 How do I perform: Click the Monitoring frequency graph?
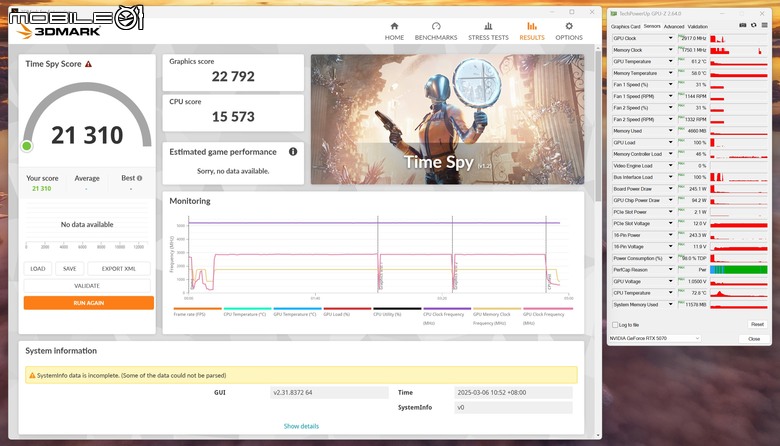[378, 256]
